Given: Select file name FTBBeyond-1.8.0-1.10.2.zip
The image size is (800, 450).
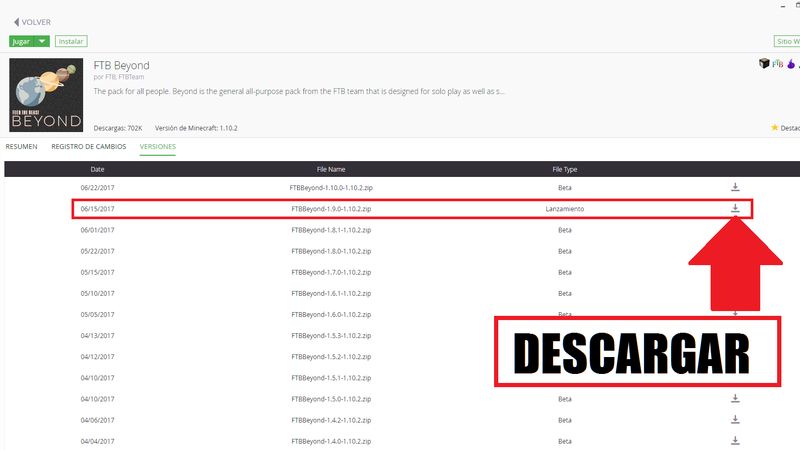Looking at the screenshot, I should [331, 251].
